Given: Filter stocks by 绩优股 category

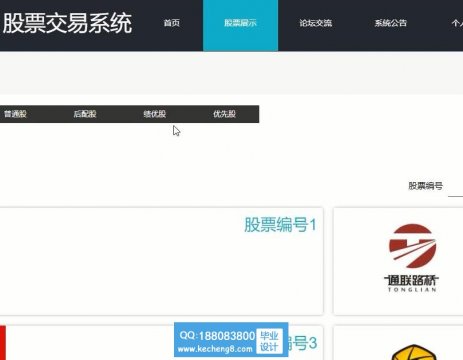Looking at the screenshot, I should (x=155, y=114).
